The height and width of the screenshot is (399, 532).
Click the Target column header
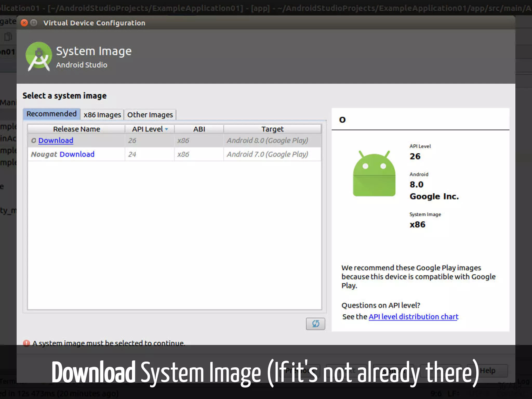pyautogui.click(x=272, y=129)
